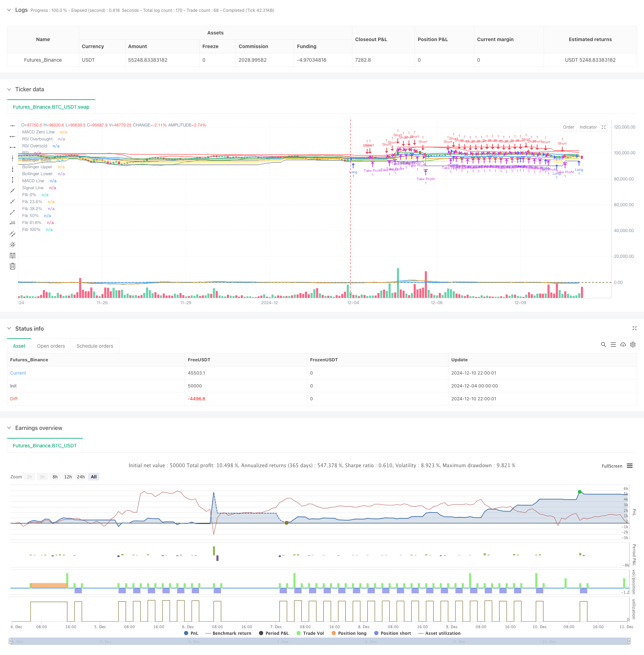Select the horizontal straight line drawing tool
The height and width of the screenshot is (655, 644).
point(13,125)
